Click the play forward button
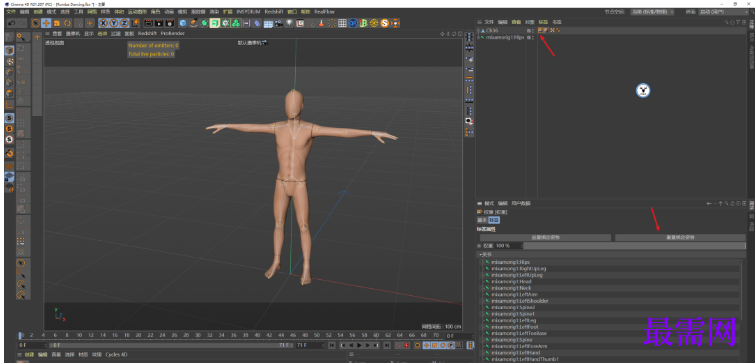This screenshot has height=363, width=755. [x=359, y=345]
